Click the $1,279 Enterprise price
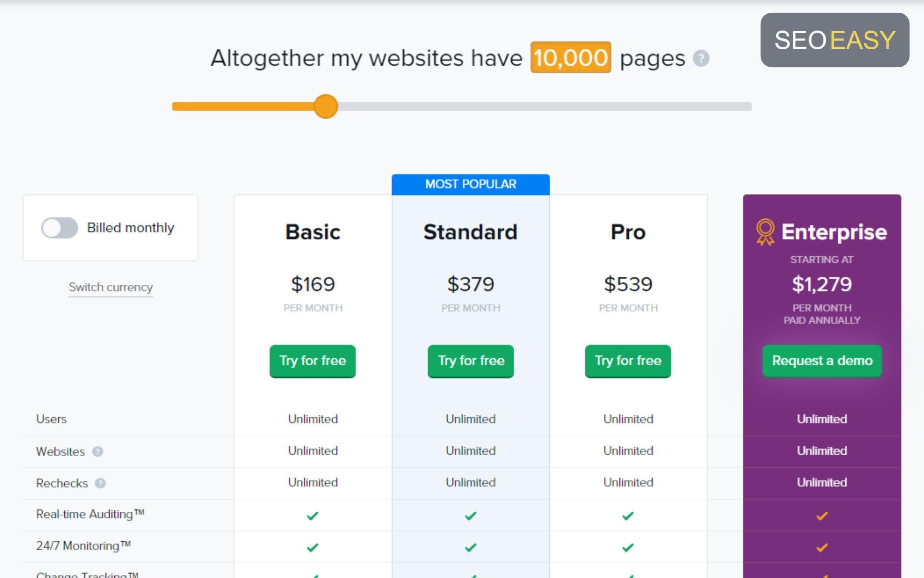924x578 pixels. 822,284
